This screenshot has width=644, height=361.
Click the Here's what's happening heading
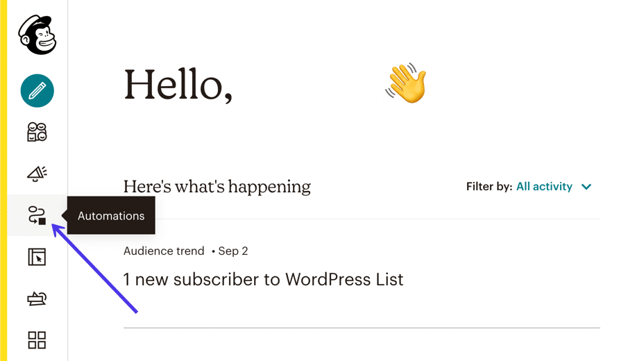pyautogui.click(x=217, y=187)
